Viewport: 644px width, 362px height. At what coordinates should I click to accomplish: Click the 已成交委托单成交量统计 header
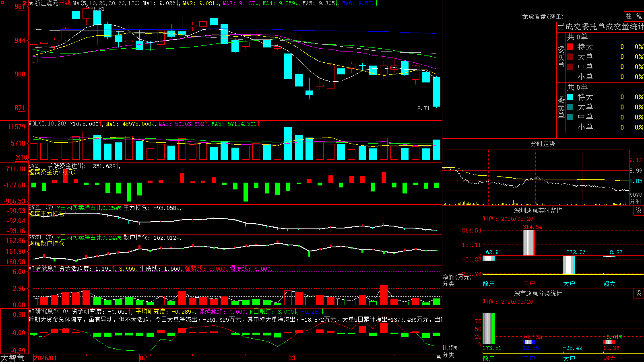tap(601, 27)
